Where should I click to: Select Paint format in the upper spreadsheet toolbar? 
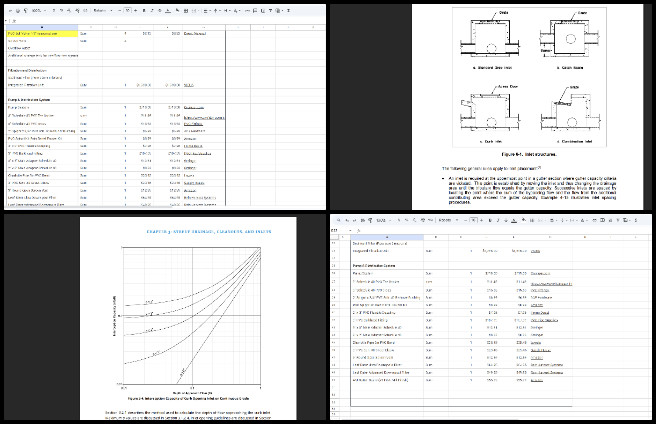[x=26, y=10]
